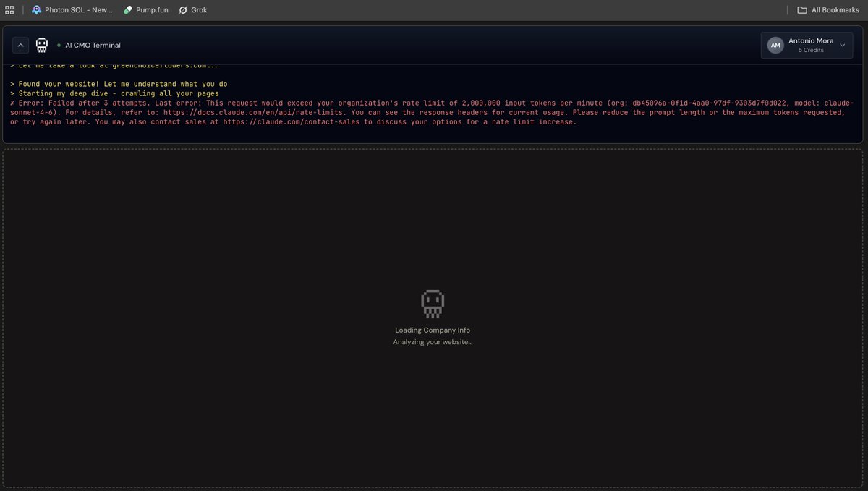This screenshot has height=491, width=868.
Task: Open the Photon SOL bookmark
Action: point(72,10)
